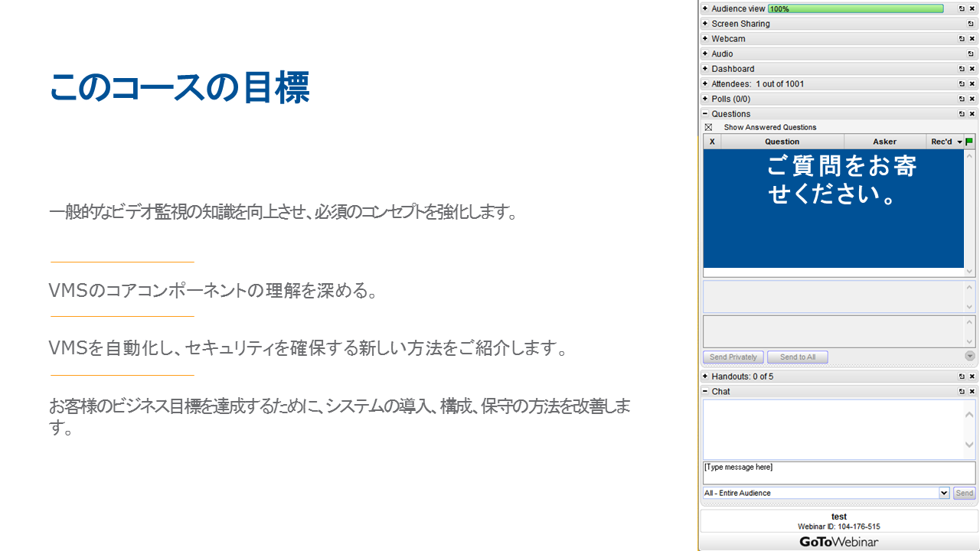
Task: Close the Handouts pane
Action: click(972, 377)
